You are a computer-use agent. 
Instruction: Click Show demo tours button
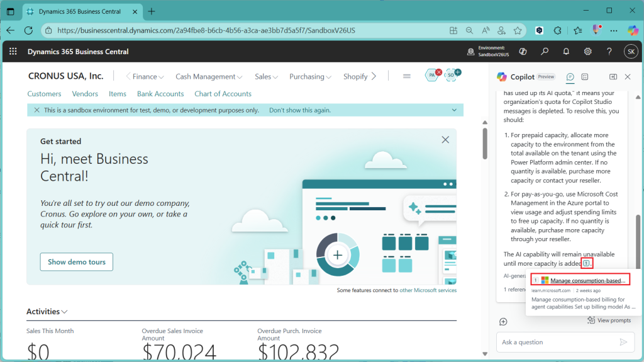[x=76, y=262]
